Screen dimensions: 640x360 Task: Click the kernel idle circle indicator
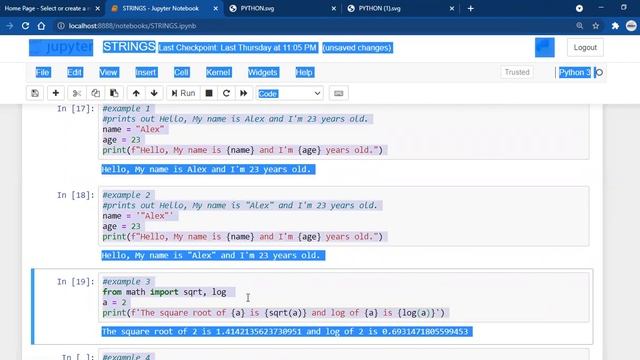click(x=599, y=73)
